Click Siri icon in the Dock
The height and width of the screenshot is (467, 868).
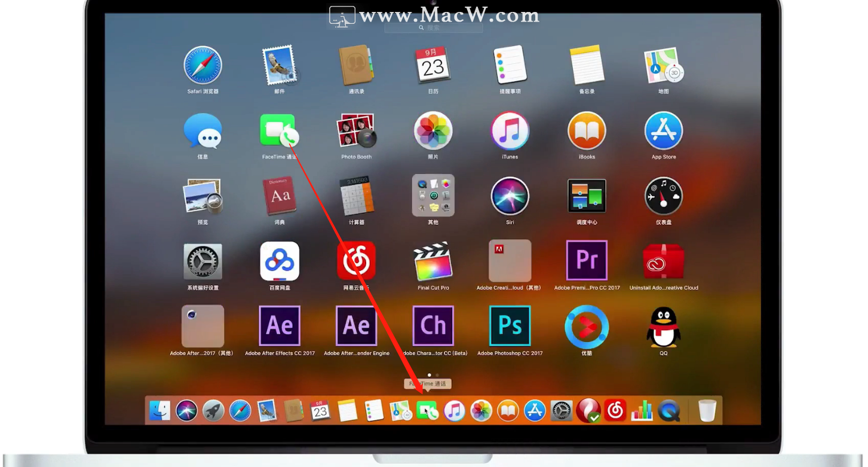click(x=186, y=411)
